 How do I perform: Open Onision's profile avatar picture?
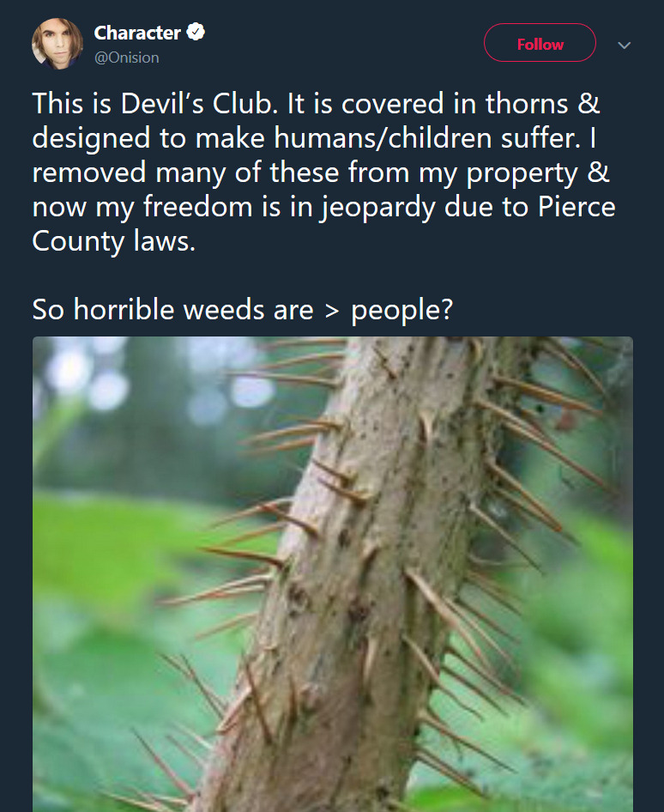click(x=57, y=44)
